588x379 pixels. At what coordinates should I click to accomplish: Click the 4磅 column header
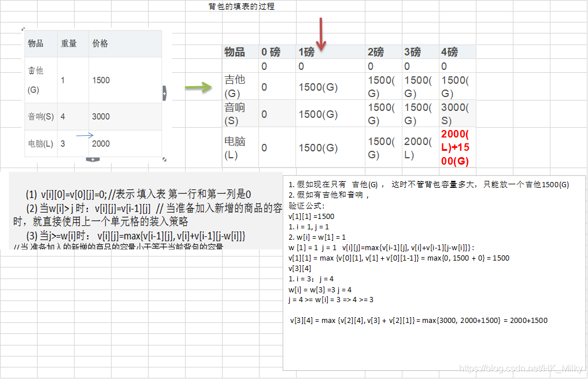pos(451,51)
